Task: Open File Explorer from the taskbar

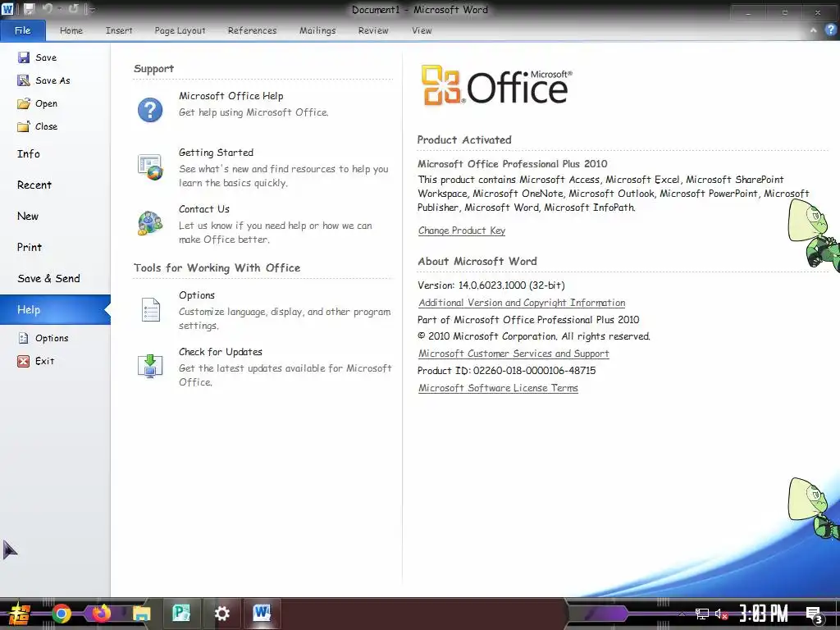Action: [x=141, y=614]
